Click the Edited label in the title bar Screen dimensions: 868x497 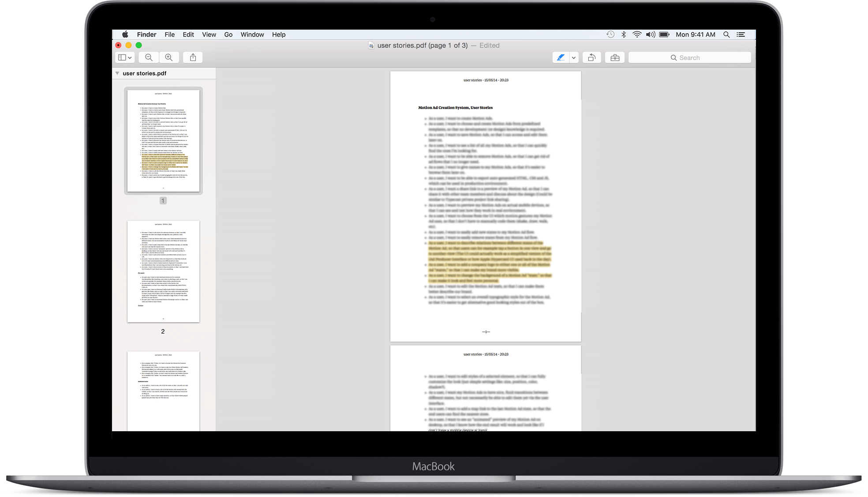pyautogui.click(x=489, y=45)
